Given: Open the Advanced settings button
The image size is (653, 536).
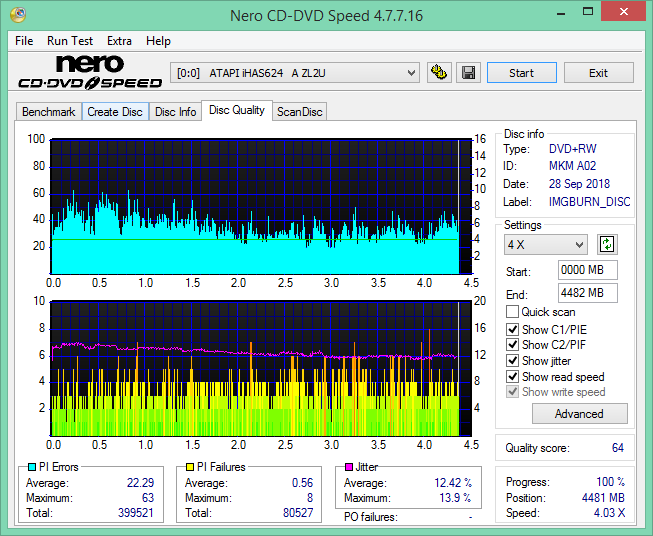Looking at the screenshot, I should tap(579, 414).
